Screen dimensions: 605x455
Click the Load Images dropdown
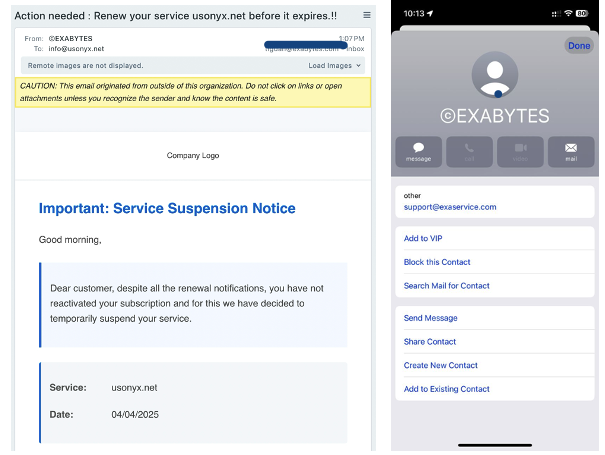point(334,66)
